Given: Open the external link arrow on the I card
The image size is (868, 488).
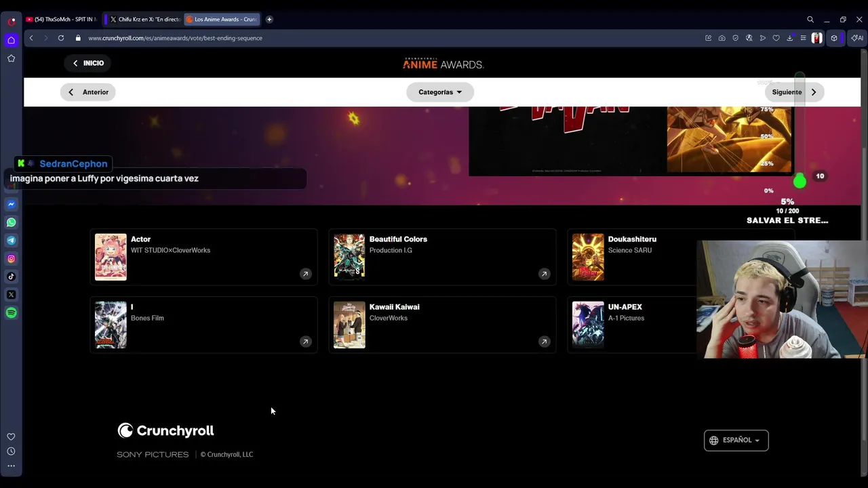Looking at the screenshot, I should (x=305, y=342).
